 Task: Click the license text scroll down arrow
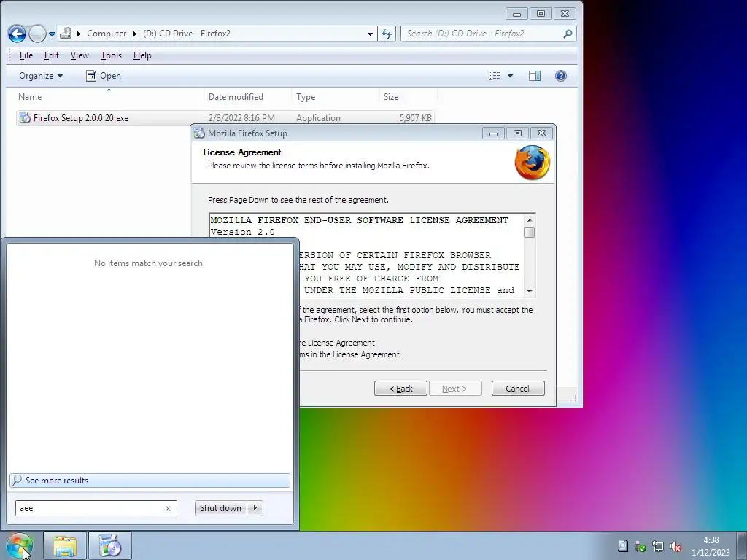click(530, 291)
